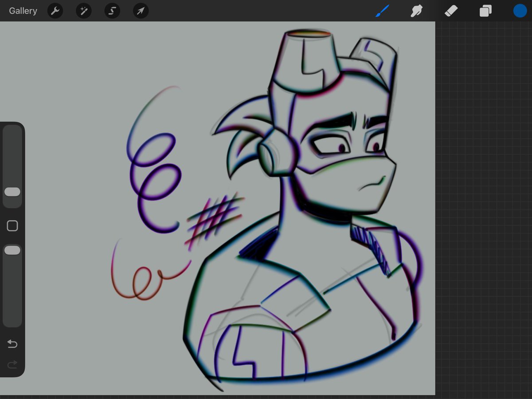
Task: Return to the Gallery
Action: click(23, 11)
